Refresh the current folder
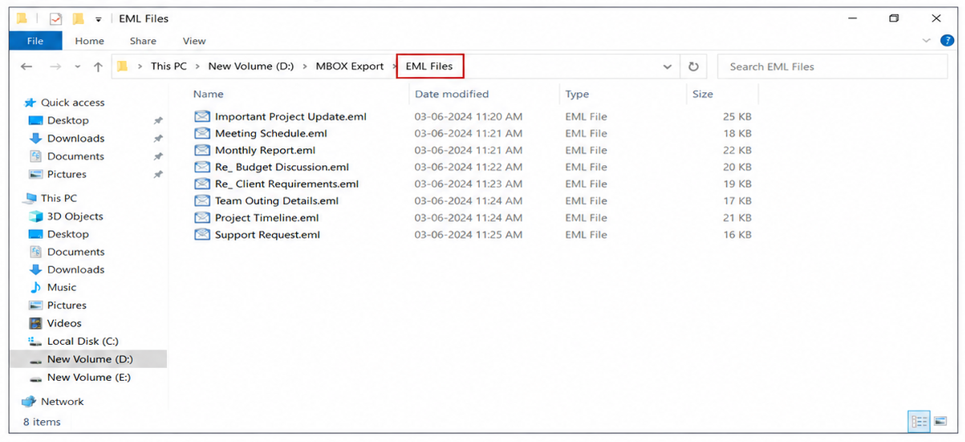The image size is (965, 442). pyautogui.click(x=694, y=66)
